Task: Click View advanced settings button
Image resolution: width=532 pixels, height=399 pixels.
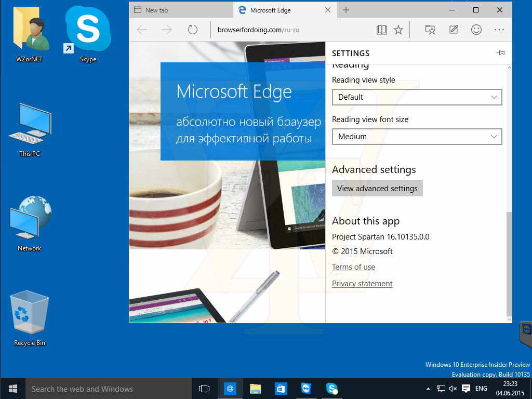Action: point(377,188)
